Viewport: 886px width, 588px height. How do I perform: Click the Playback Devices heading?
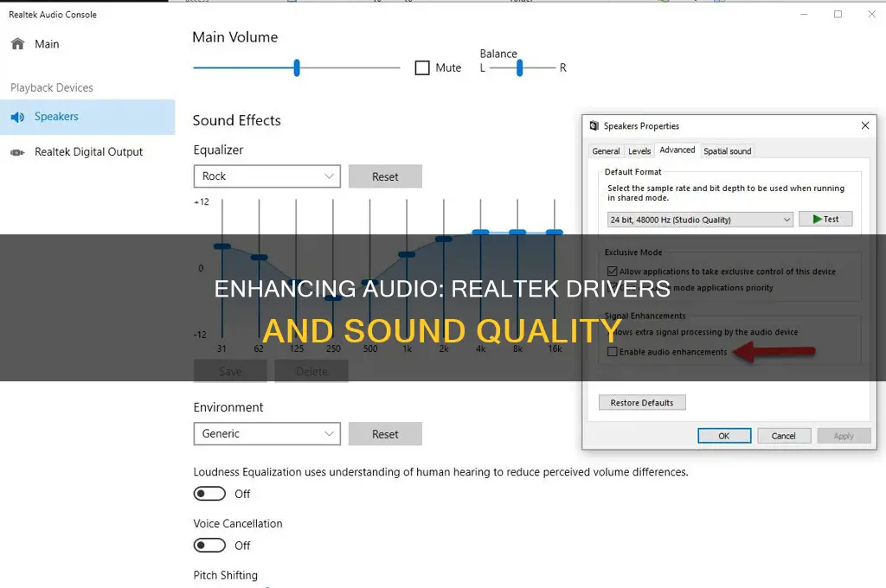point(51,87)
